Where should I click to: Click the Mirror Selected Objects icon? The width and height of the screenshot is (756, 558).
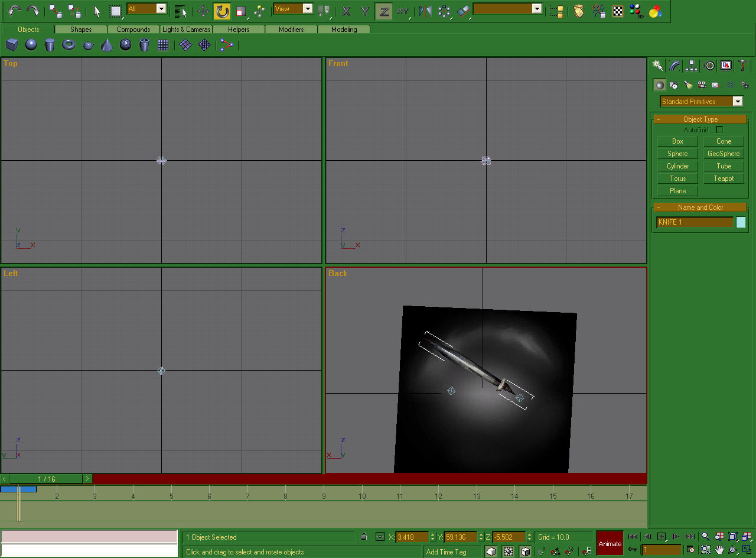425,11
